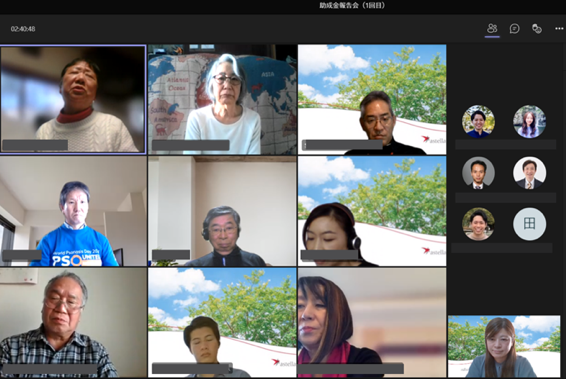Open the self-view video at bottom right
The width and height of the screenshot is (566, 379).
click(504, 347)
